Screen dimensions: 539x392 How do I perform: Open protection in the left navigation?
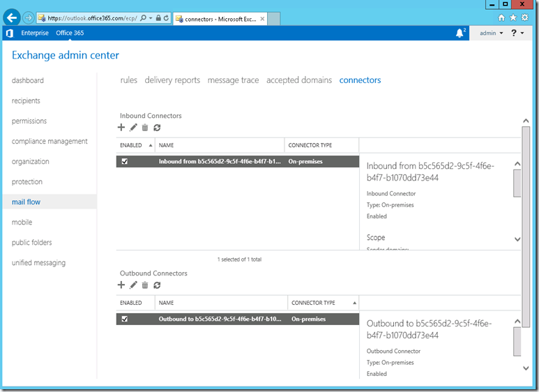pos(26,182)
